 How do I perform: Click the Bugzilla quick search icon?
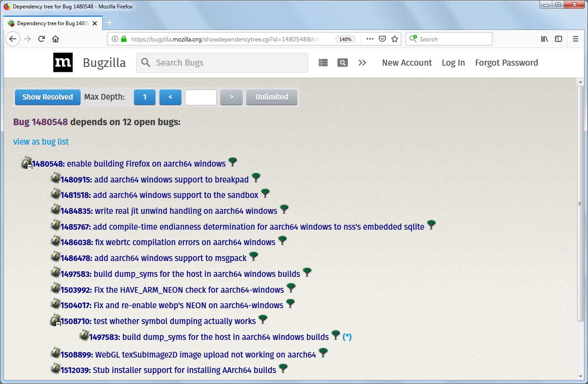coord(343,63)
